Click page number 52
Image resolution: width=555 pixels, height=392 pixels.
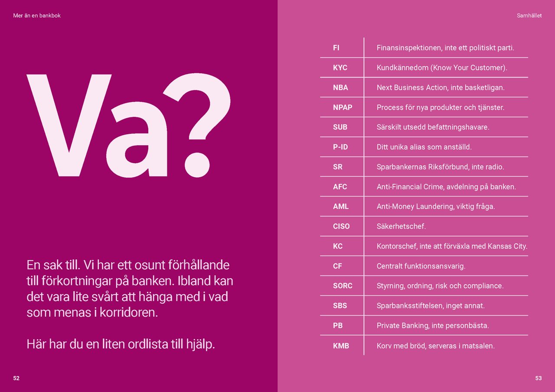click(x=16, y=378)
